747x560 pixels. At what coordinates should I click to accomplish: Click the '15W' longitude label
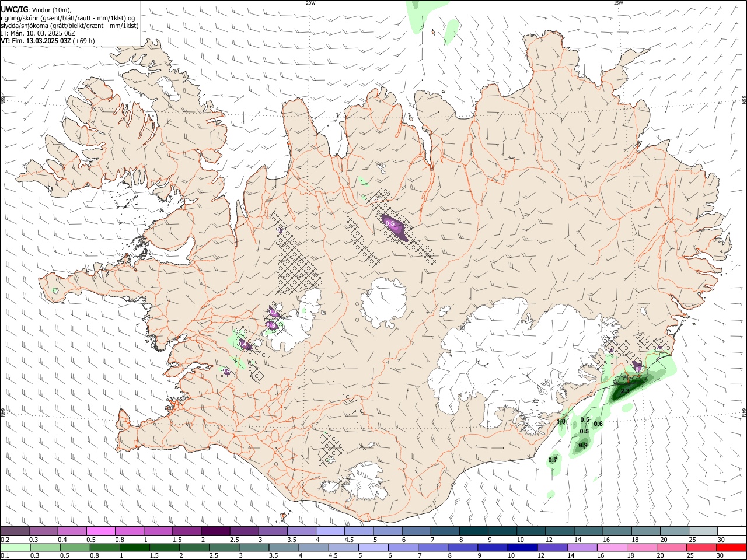(x=618, y=3)
